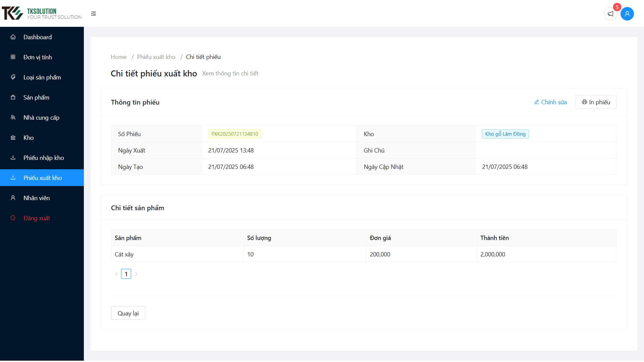
Task: Go to Phiếu nhập kho menu
Action: 44,158
